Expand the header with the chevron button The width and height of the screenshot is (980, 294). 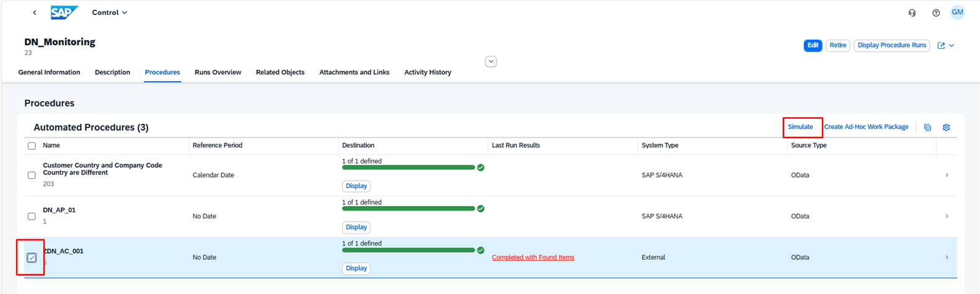(491, 62)
